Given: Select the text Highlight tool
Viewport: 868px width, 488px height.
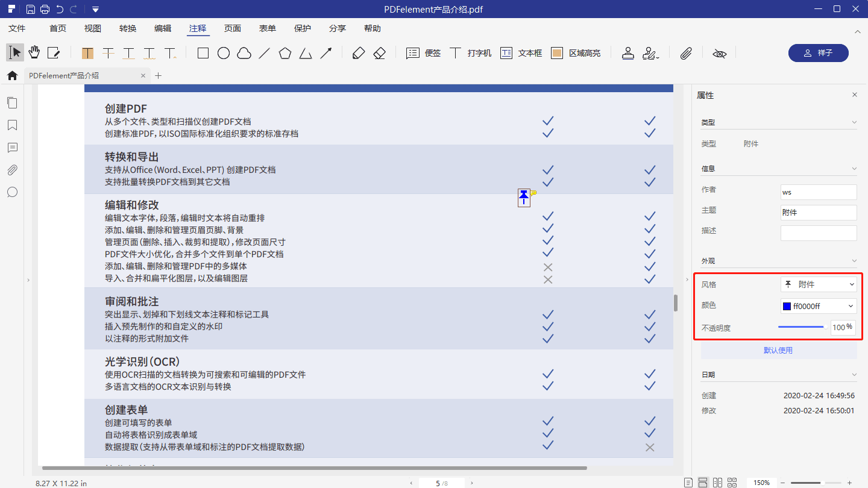Looking at the screenshot, I should pos(88,53).
